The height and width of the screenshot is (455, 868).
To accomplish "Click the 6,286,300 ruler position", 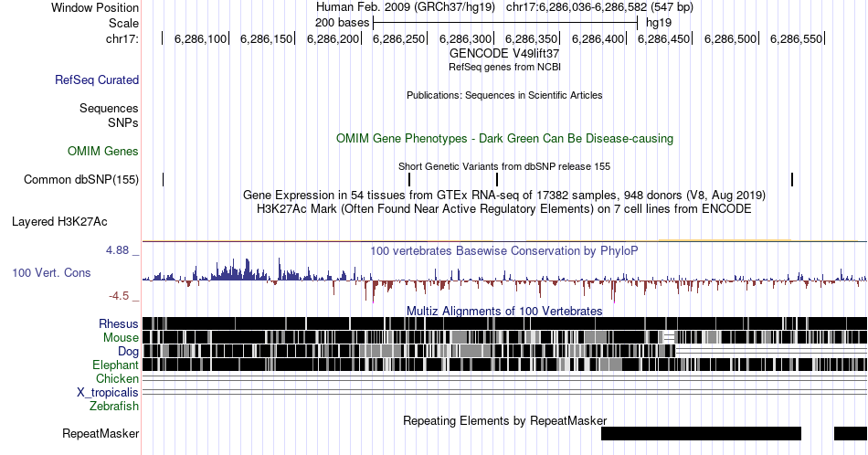I will (x=466, y=38).
